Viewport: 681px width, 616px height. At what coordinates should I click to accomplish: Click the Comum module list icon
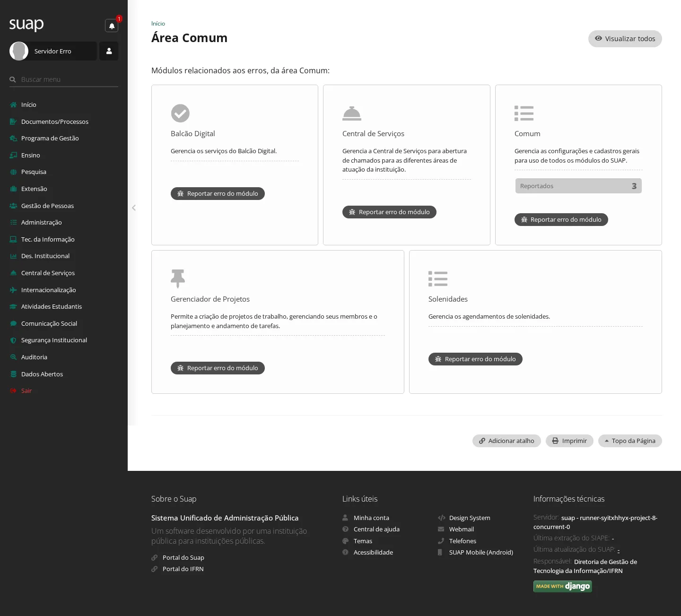(x=524, y=113)
